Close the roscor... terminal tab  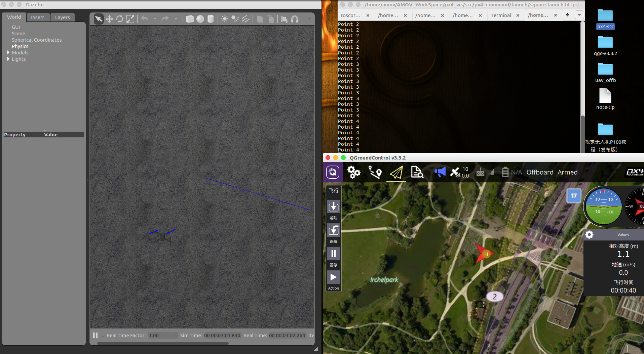click(x=368, y=15)
